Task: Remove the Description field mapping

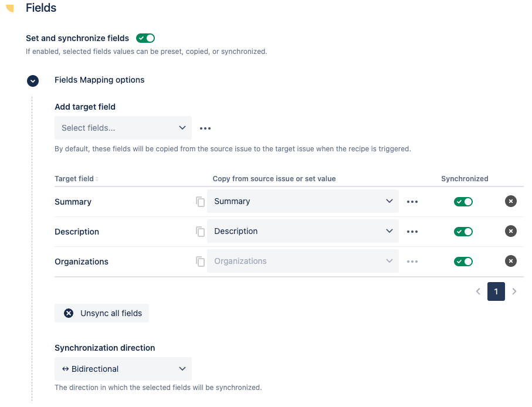Action: pos(511,232)
